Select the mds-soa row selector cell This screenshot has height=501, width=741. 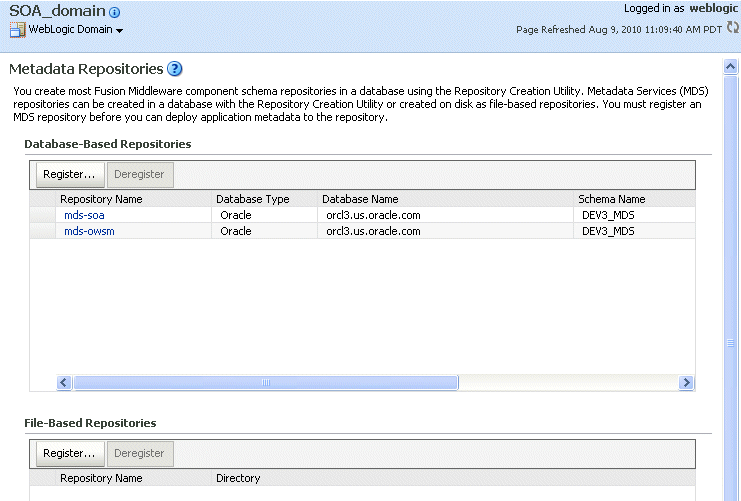click(x=43, y=215)
